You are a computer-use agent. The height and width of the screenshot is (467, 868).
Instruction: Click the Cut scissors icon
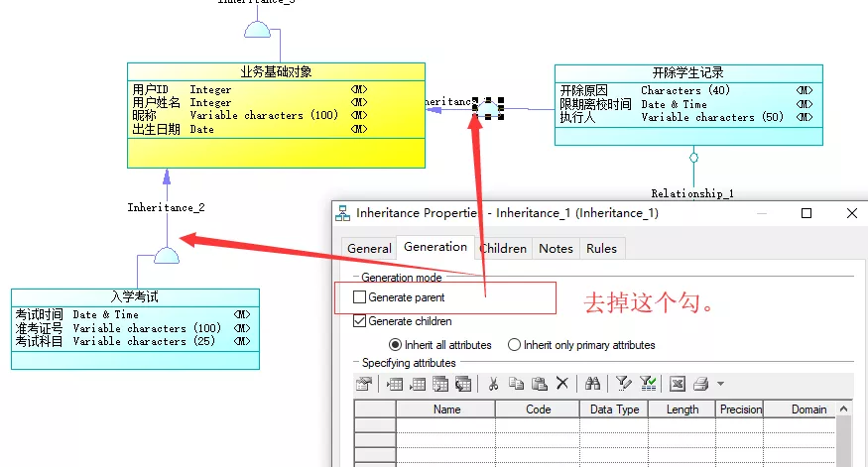click(x=493, y=384)
